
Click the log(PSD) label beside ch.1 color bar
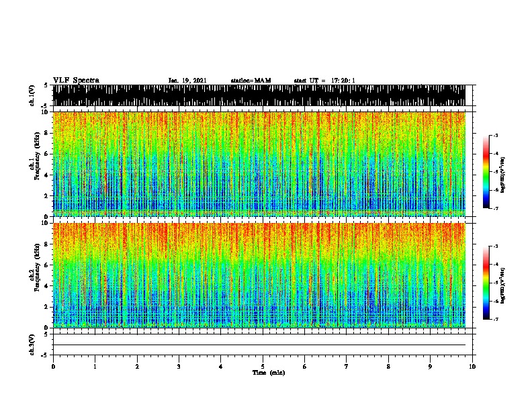point(503,175)
